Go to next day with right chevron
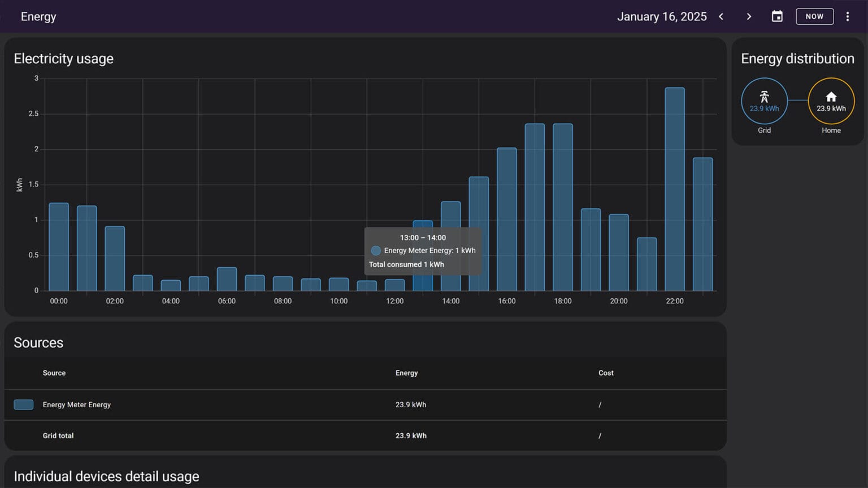The image size is (868, 488). coord(749,16)
